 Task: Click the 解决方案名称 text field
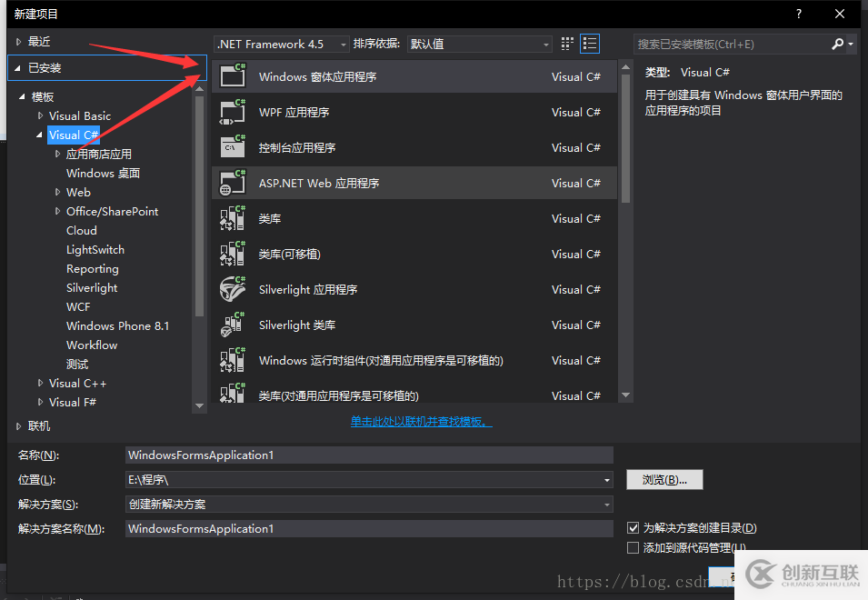(369, 528)
